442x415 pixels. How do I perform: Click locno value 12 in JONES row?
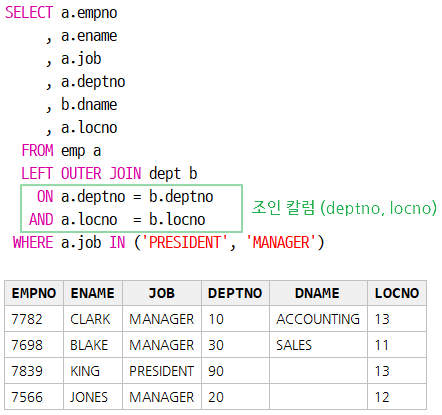coord(397,397)
